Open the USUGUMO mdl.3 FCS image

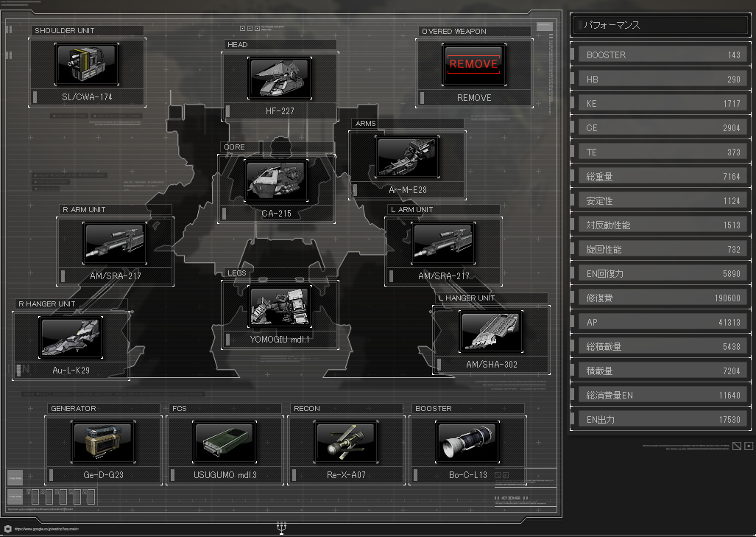(225, 442)
